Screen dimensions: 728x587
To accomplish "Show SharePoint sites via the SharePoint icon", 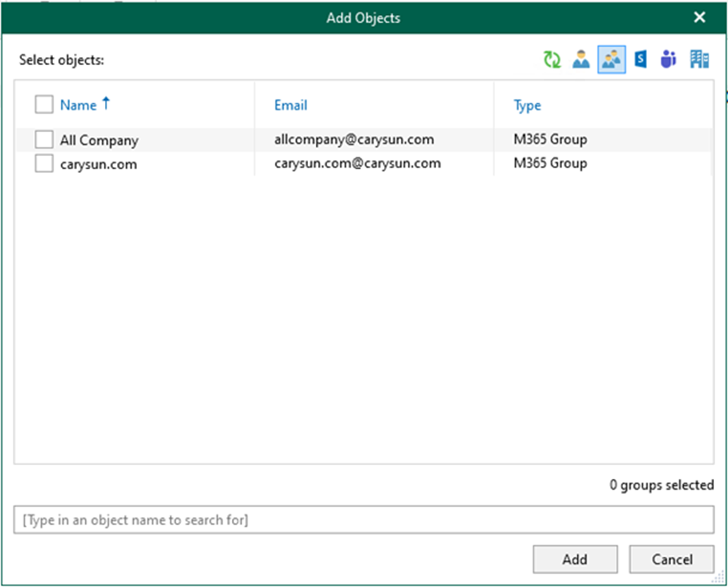I will [x=640, y=60].
